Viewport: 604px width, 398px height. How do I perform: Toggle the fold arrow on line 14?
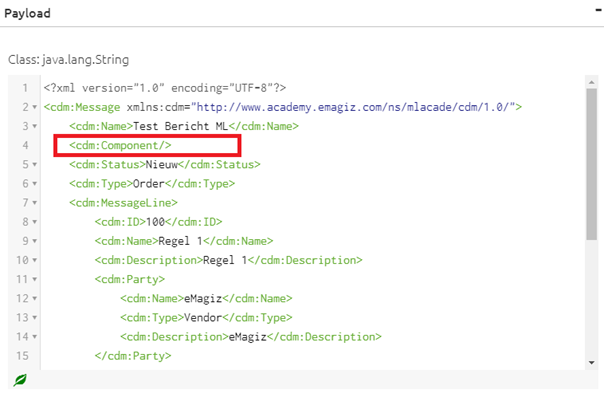pos(34,336)
